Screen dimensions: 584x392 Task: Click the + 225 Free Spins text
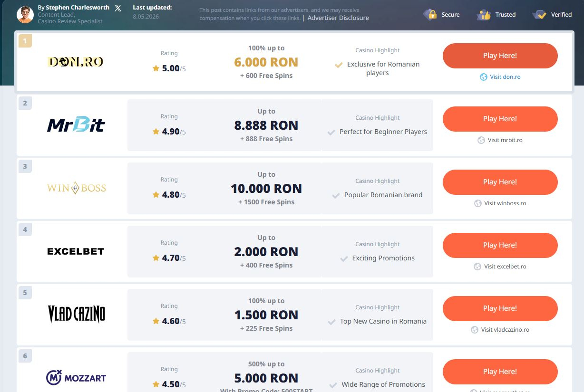point(266,328)
